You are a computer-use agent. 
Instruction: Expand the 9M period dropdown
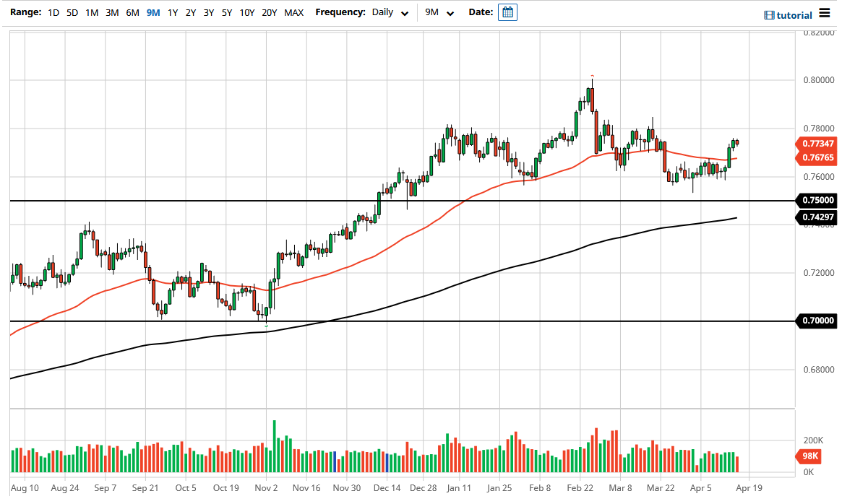coord(439,12)
